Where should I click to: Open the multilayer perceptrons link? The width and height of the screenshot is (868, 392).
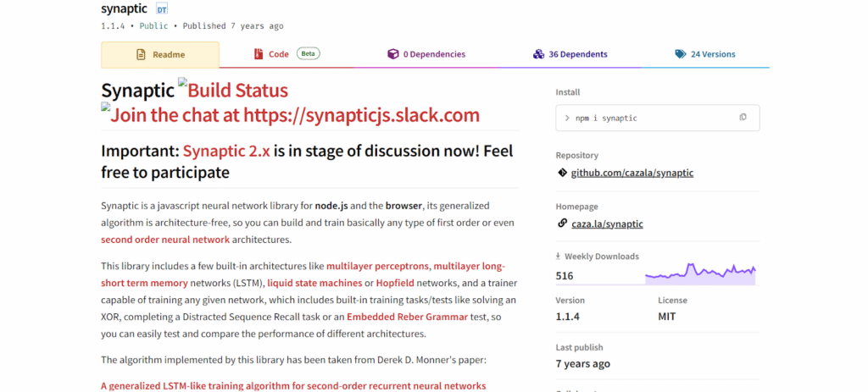click(x=378, y=265)
